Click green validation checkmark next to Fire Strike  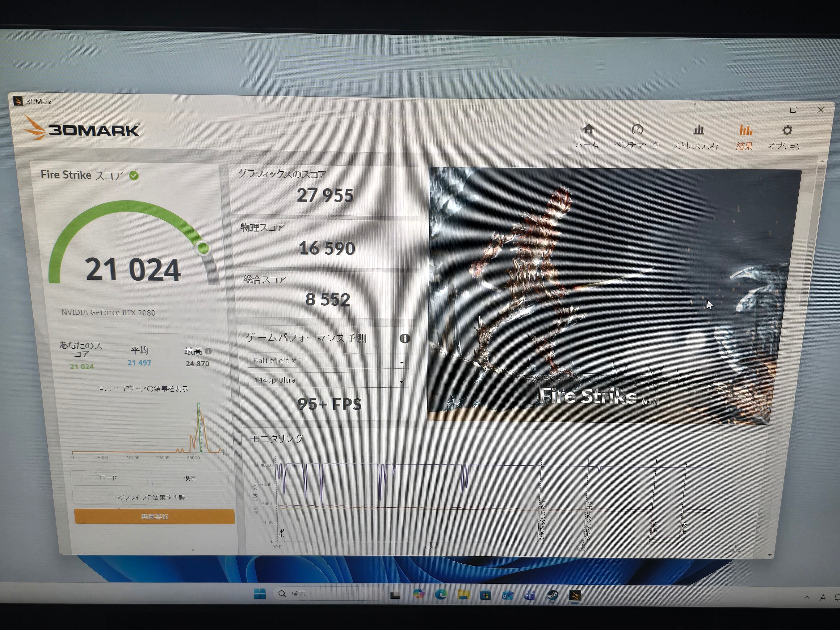[134, 175]
